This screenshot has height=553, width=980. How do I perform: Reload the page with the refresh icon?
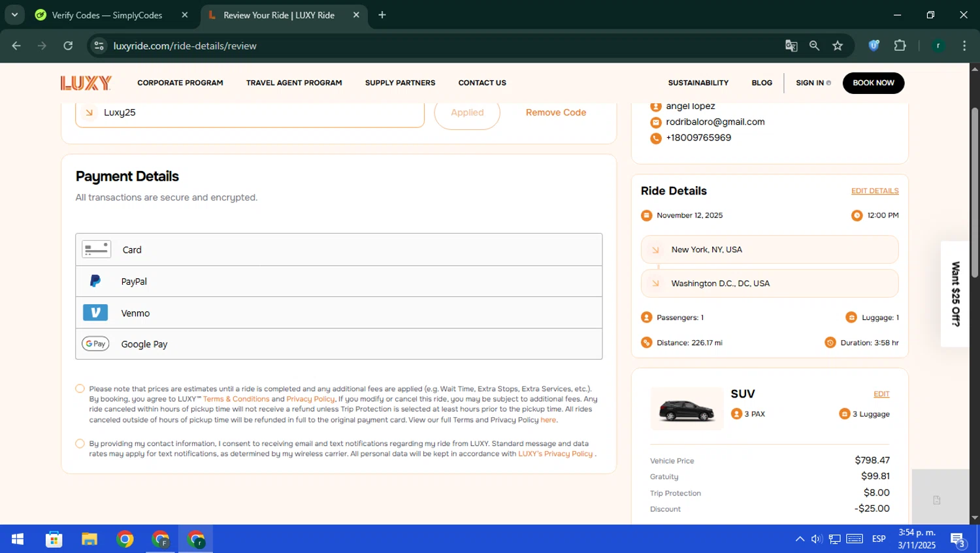point(68,46)
